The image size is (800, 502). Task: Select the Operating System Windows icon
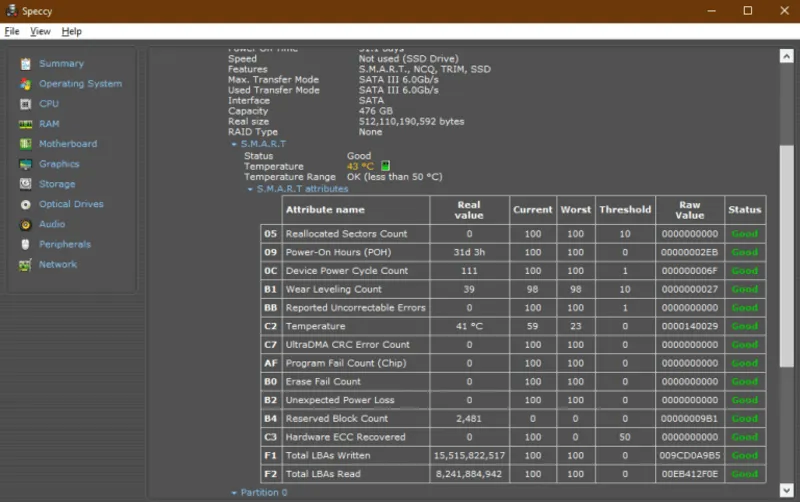[x=26, y=84]
